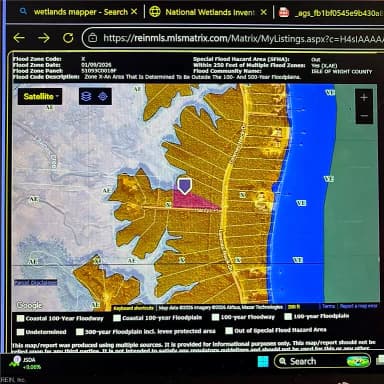
Task: Open the Satellite map type dropdown
Action: click(x=40, y=96)
